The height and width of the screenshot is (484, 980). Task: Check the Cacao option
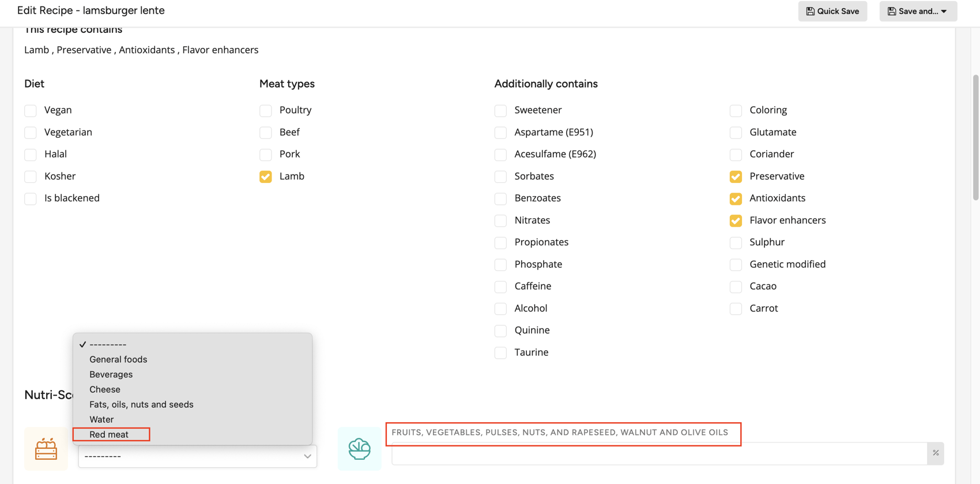736,286
